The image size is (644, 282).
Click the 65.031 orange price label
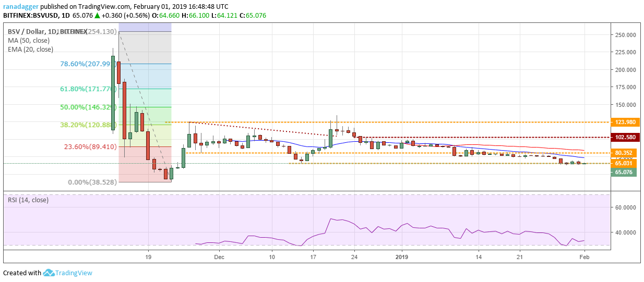[624, 163]
